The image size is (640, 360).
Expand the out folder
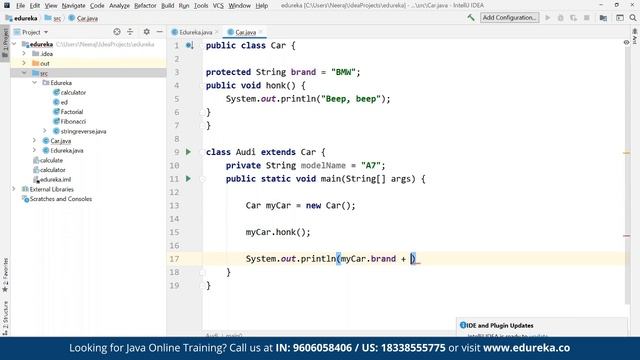click(24, 63)
